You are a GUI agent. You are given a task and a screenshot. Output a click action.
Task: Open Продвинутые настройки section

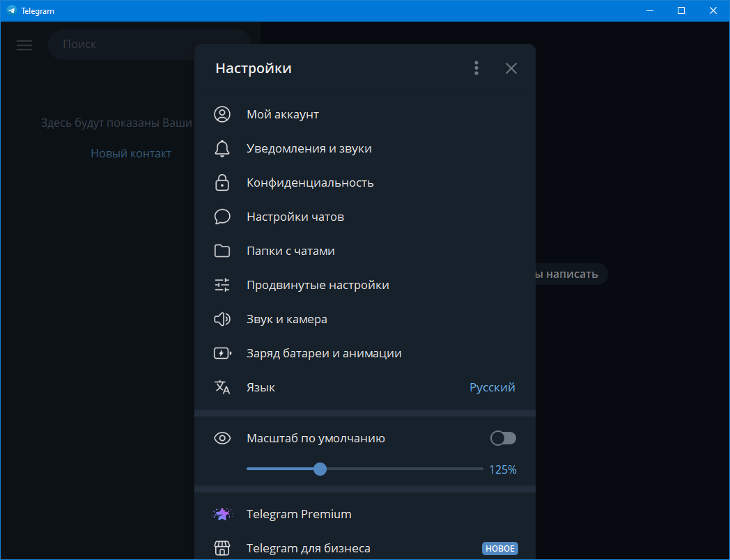click(x=364, y=285)
